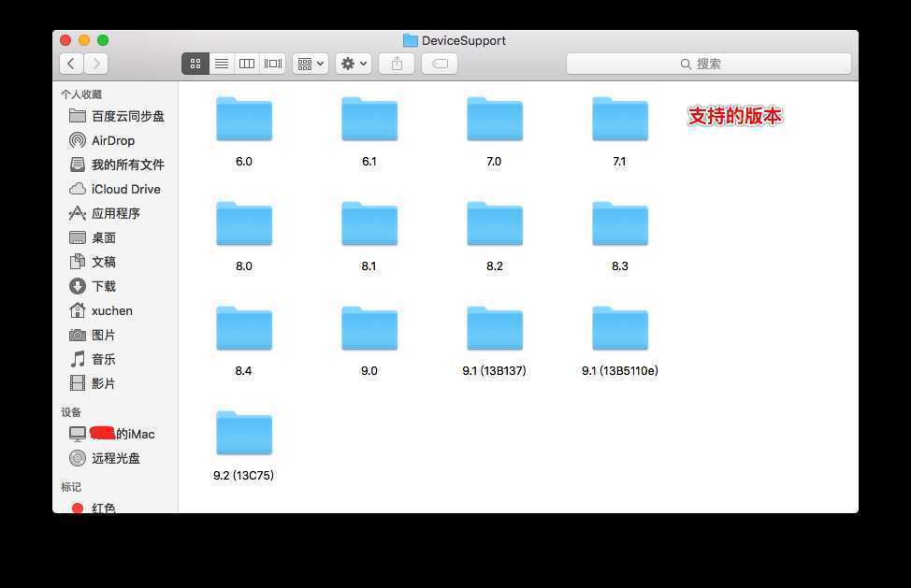The image size is (911, 588).
Task: Switch to icon view mode
Action: click(195, 64)
